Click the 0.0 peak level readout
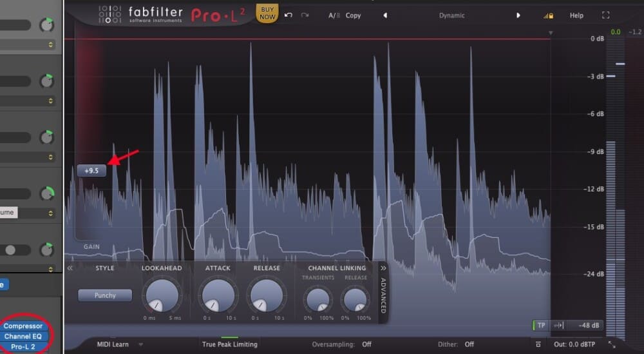644x354 pixels. pyautogui.click(x=616, y=32)
